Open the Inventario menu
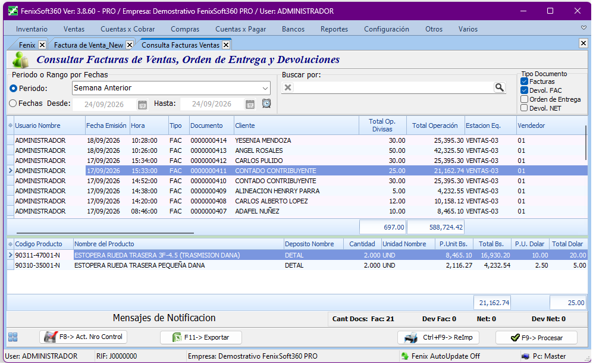 click(x=32, y=29)
